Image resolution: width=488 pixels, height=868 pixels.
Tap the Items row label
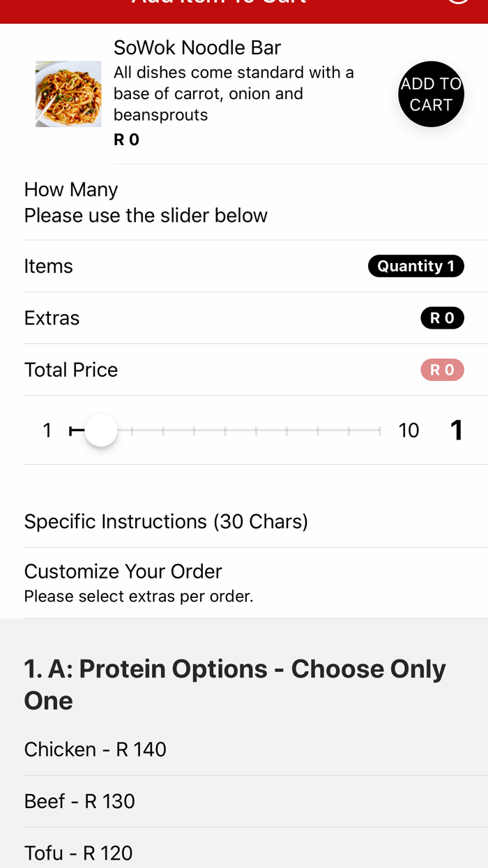[49, 266]
